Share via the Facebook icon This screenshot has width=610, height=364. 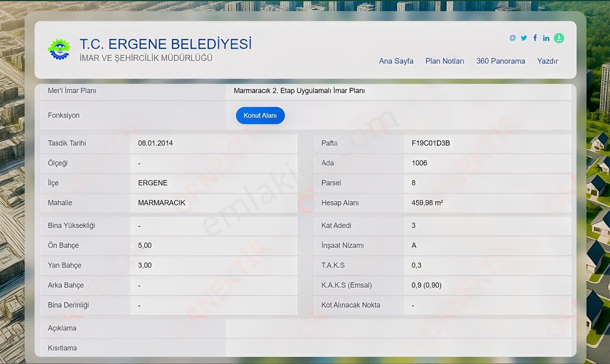click(x=535, y=38)
